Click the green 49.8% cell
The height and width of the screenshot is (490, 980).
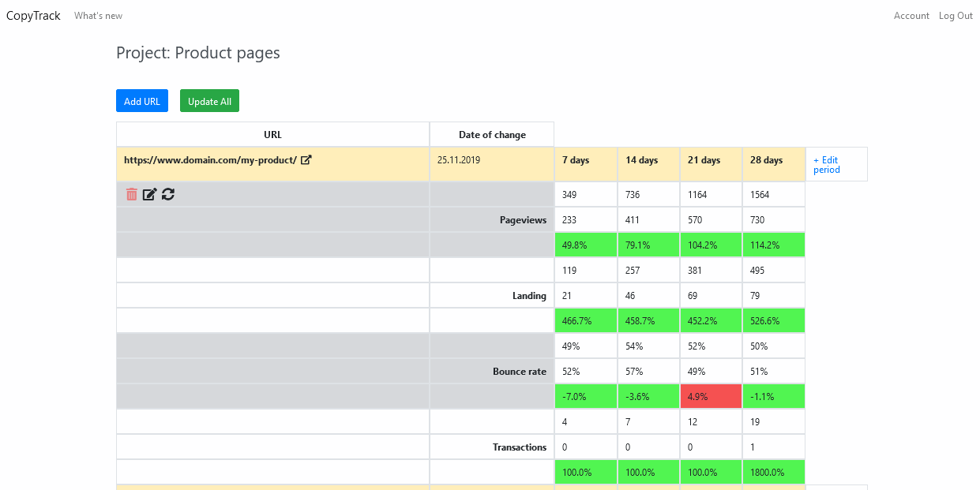pos(585,245)
